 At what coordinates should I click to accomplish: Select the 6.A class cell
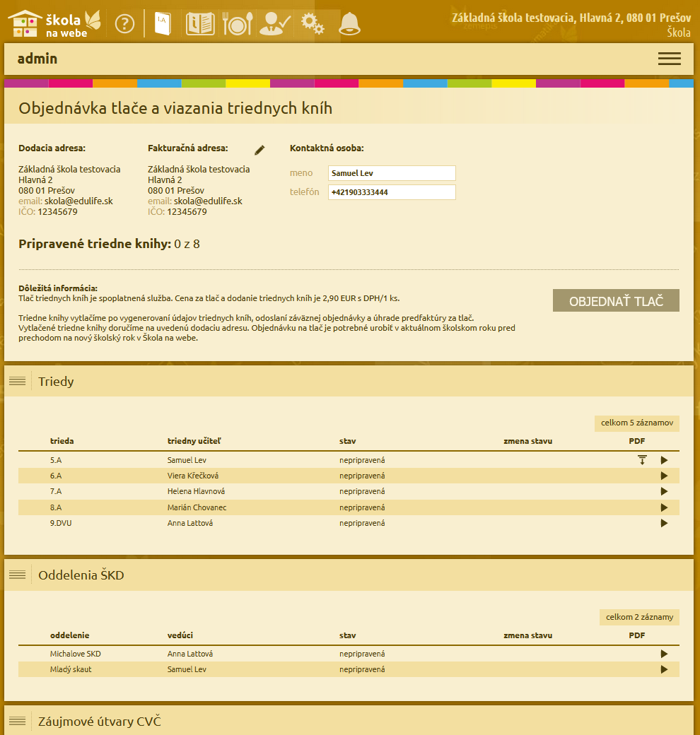click(x=56, y=476)
